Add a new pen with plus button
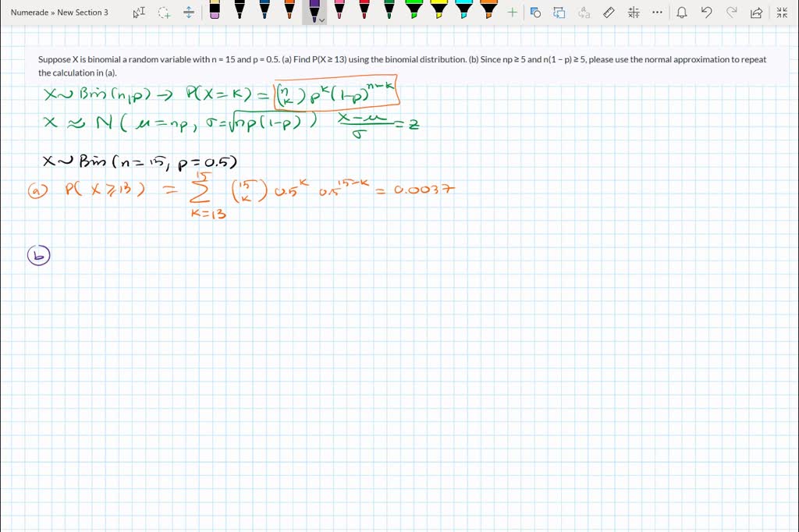This screenshot has width=799, height=532. click(x=512, y=12)
